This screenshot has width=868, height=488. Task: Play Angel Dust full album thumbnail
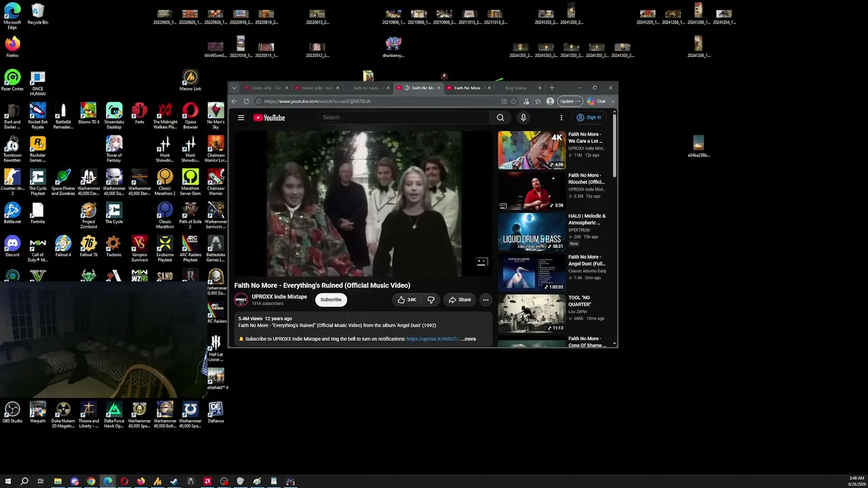pyautogui.click(x=532, y=272)
